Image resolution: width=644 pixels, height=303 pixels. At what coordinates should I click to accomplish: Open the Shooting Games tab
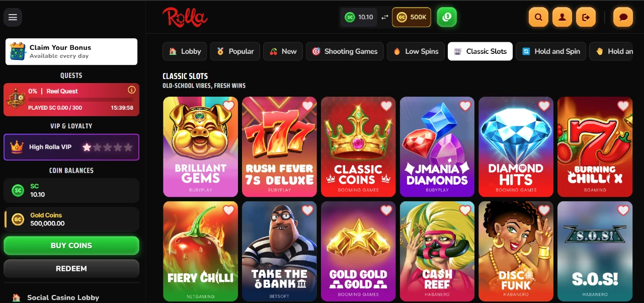click(x=345, y=51)
